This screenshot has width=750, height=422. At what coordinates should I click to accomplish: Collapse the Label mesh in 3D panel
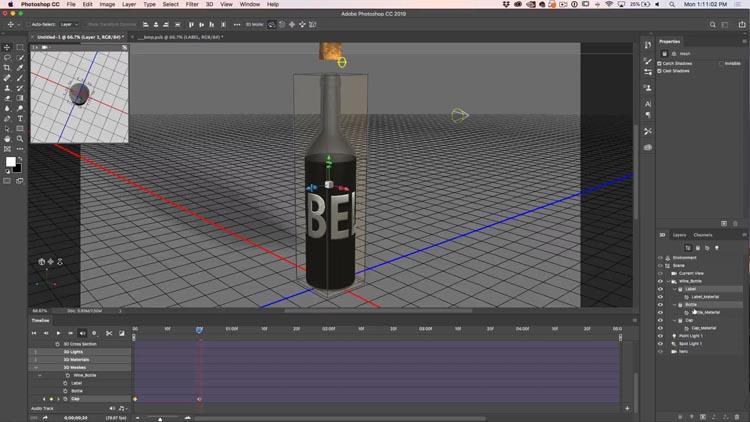[675, 289]
